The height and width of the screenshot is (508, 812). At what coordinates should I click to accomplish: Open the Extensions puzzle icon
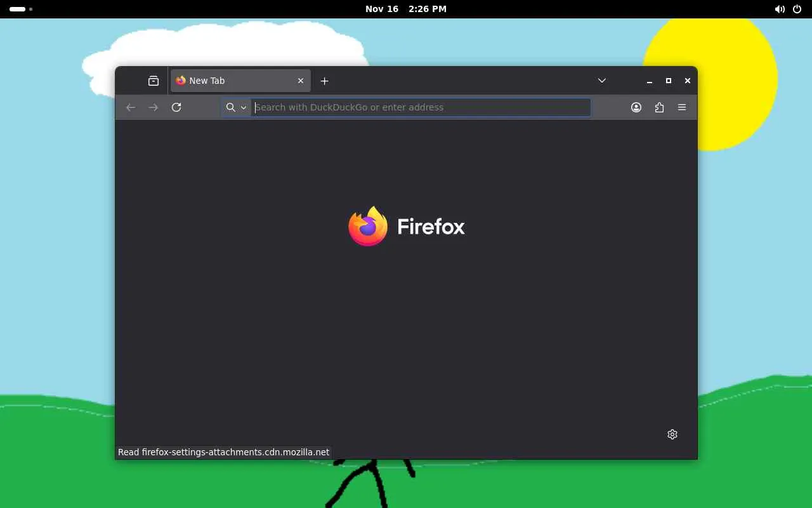click(x=659, y=107)
